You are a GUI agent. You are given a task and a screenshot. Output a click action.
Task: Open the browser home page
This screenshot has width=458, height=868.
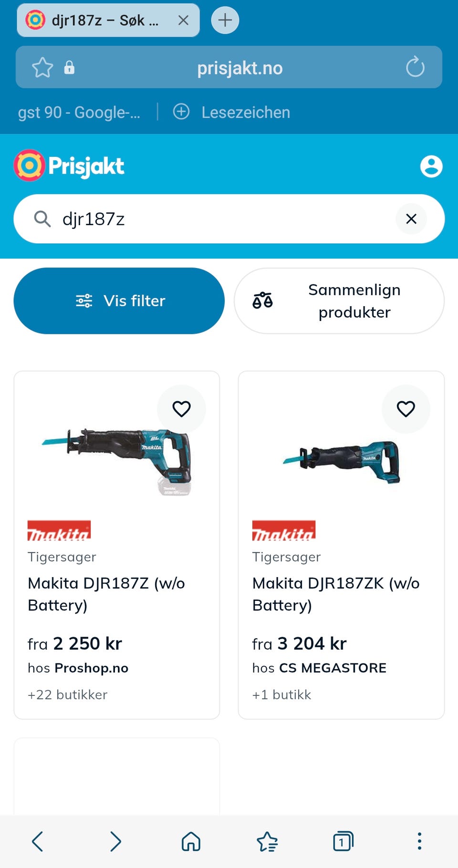191,841
